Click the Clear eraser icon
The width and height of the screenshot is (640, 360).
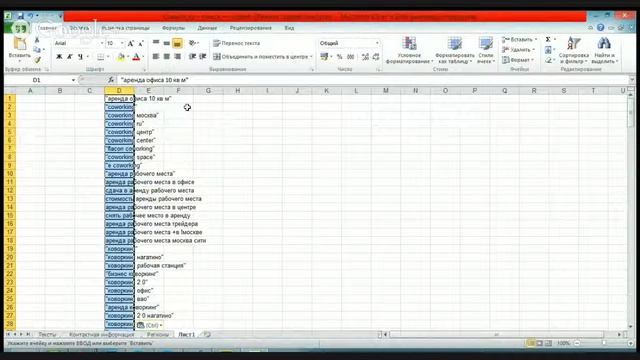tap(548, 60)
